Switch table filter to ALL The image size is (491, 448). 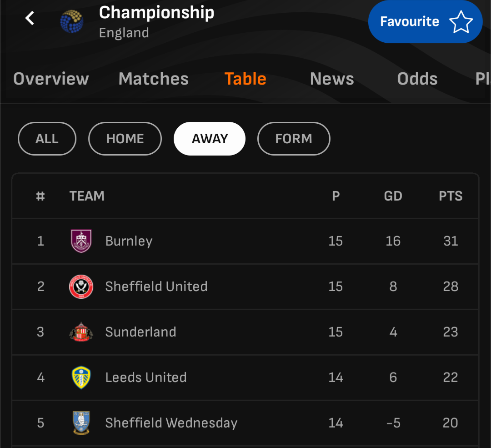click(x=47, y=139)
